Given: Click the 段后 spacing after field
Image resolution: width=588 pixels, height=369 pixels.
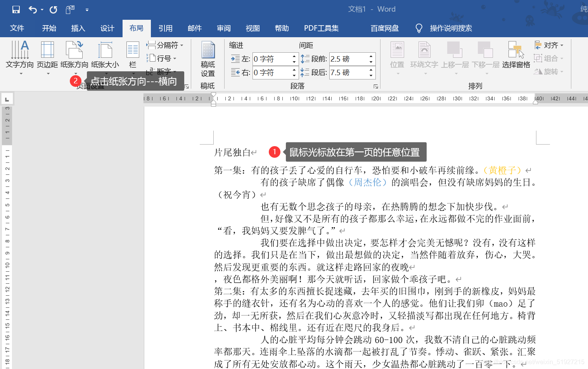Looking at the screenshot, I should pyautogui.click(x=348, y=72).
